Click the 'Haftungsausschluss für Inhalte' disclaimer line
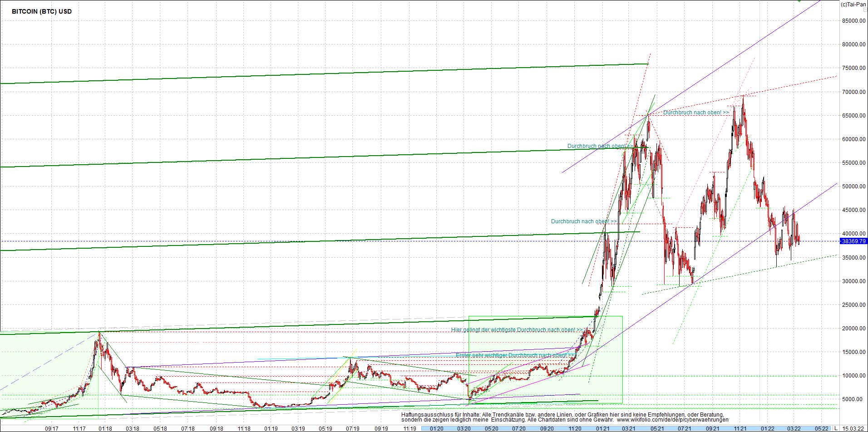 [x=562, y=415]
